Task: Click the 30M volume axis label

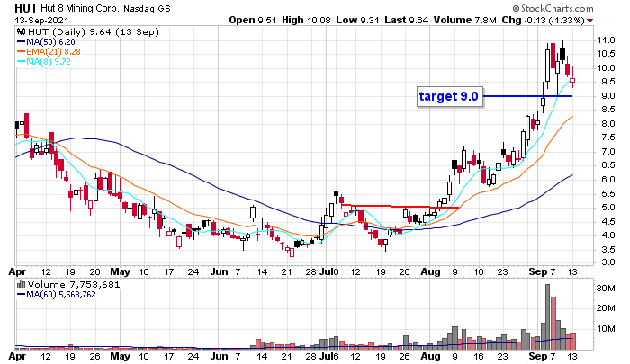Action: 606,289
